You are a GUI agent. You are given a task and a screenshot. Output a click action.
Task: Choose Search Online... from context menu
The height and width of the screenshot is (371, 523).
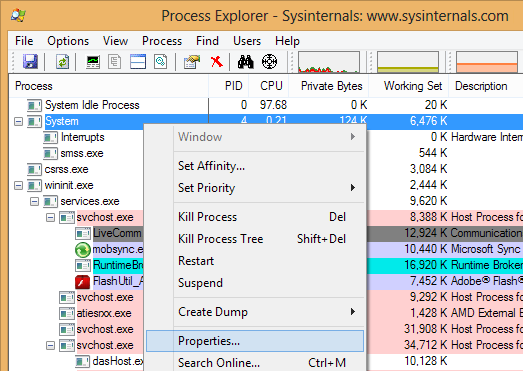point(255,363)
